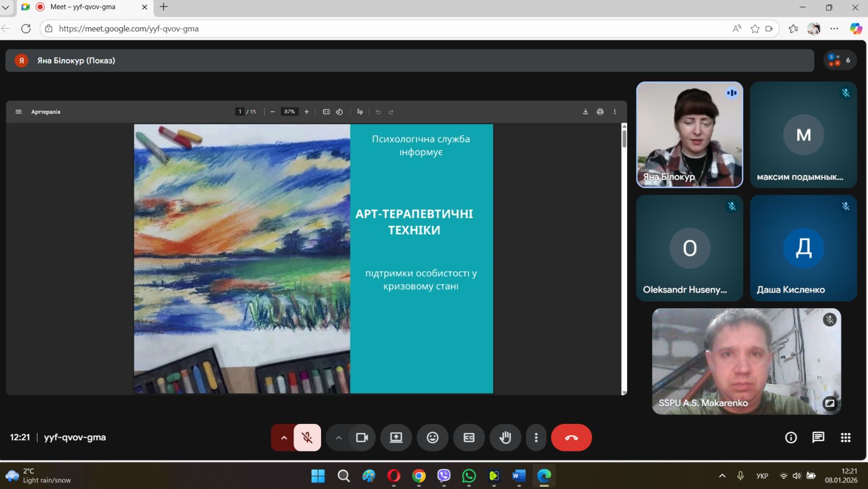Unmute the microphone
Viewport: 868px width, 489px height.
tap(307, 437)
